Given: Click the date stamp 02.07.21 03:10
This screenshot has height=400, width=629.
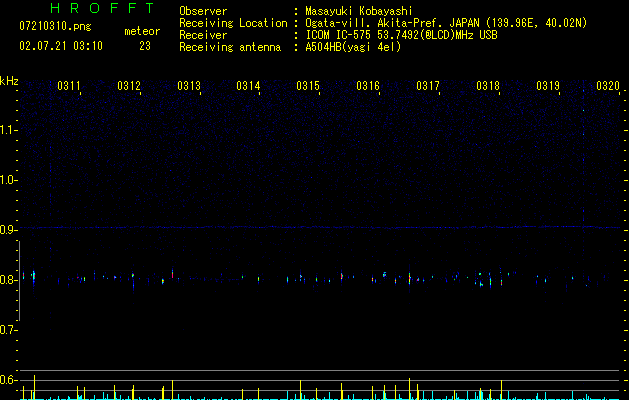Looking at the screenshot, I should coord(61,46).
